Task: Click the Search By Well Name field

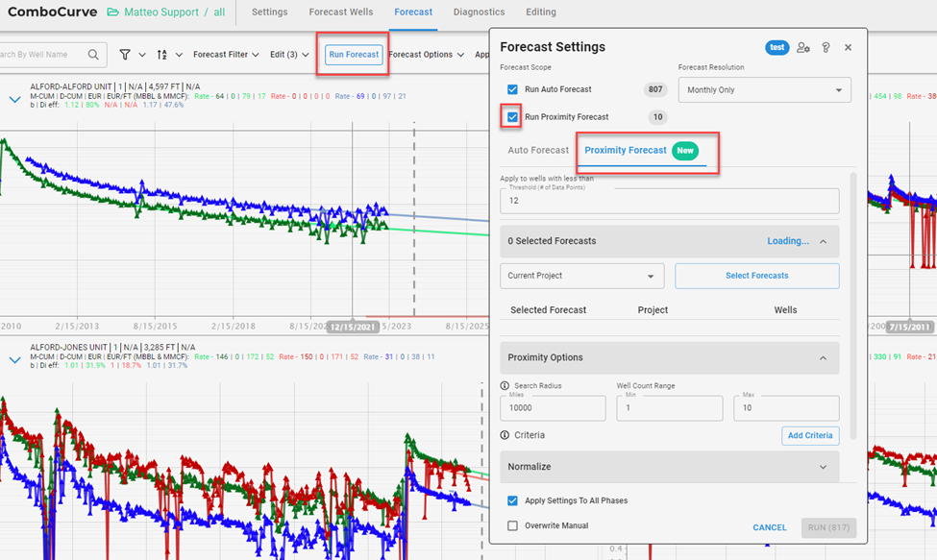Action: (x=42, y=55)
